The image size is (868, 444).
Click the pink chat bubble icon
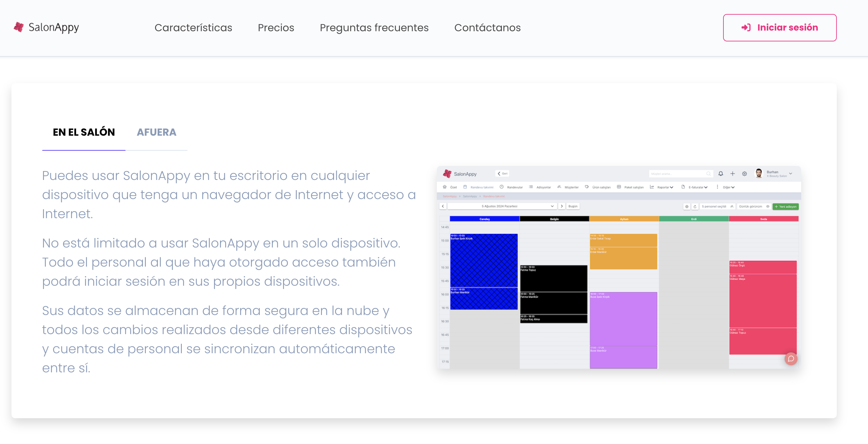[x=791, y=358]
